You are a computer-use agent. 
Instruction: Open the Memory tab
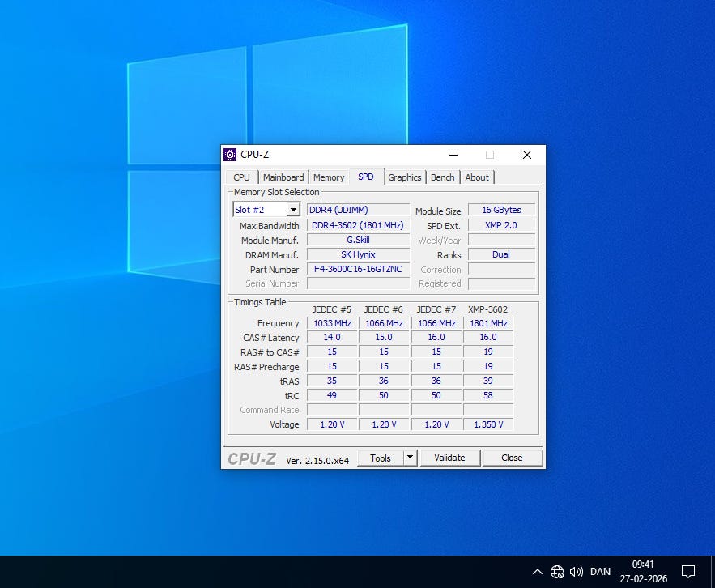329,177
